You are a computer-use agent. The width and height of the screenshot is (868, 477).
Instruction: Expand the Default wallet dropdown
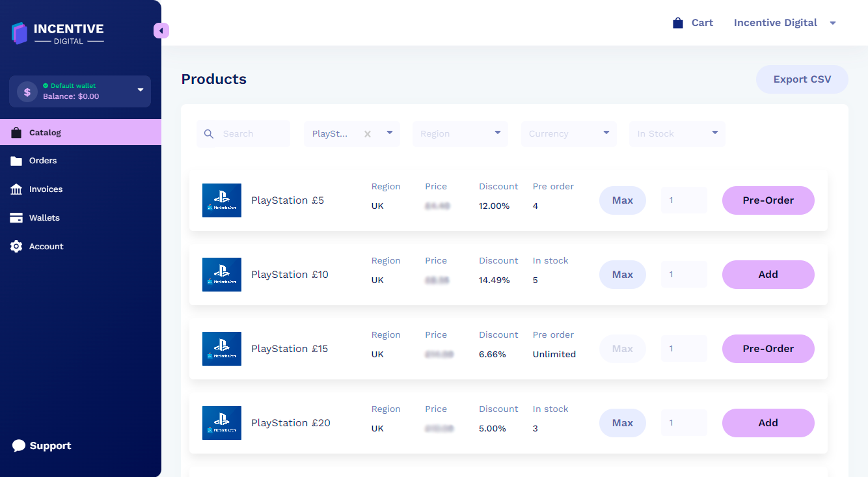(140, 90)
